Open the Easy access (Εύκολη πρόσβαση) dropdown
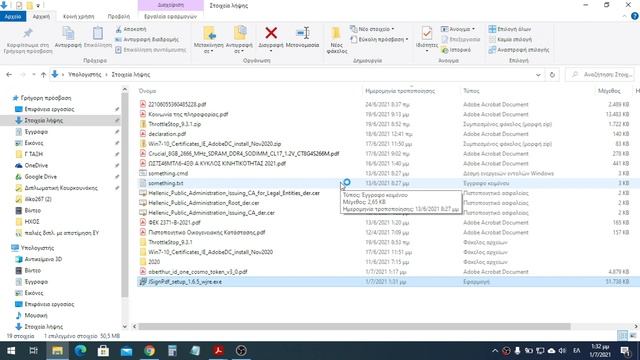 click(x=380, y=40)
